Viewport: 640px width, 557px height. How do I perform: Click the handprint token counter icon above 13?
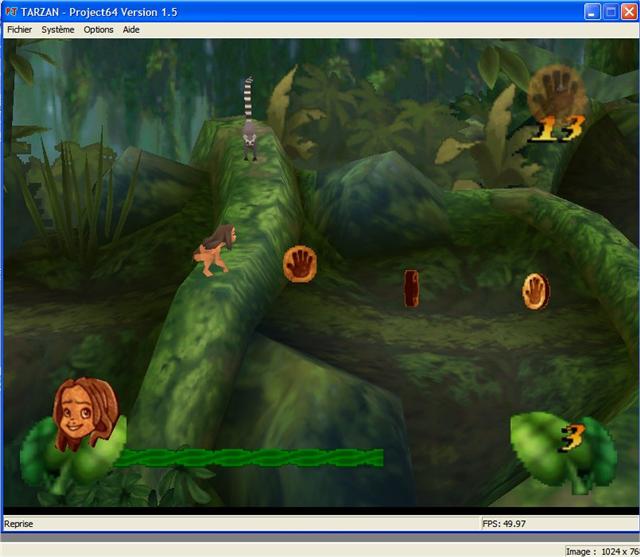point(556,92)
